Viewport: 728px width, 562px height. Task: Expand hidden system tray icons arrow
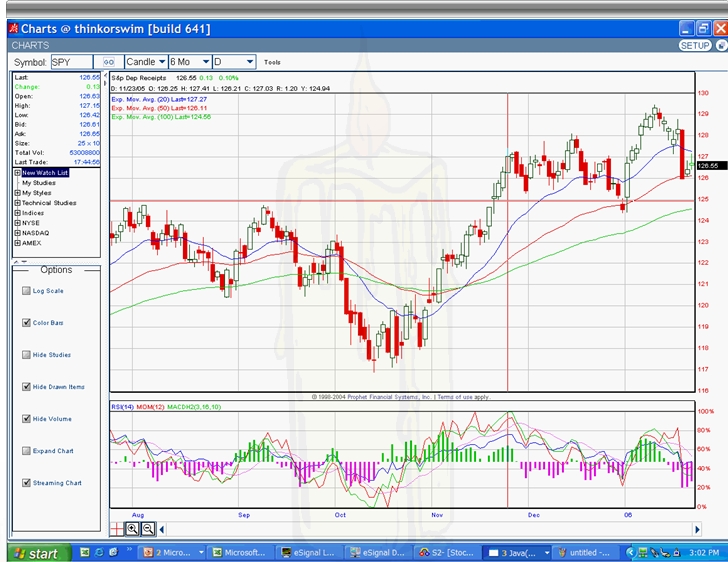[x=630, y=552]
